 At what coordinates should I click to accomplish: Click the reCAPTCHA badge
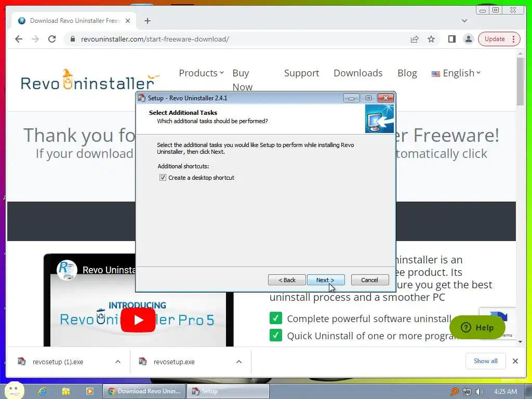(497, 323)
